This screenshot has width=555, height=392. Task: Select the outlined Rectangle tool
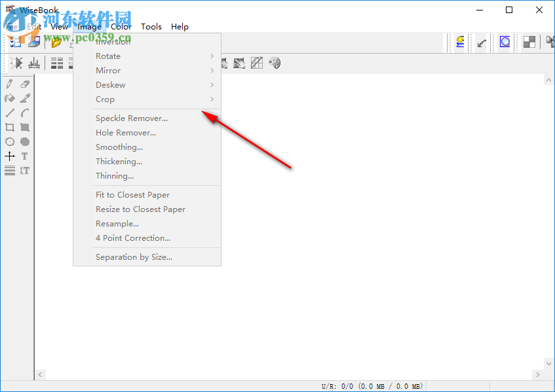click(10, 127)
